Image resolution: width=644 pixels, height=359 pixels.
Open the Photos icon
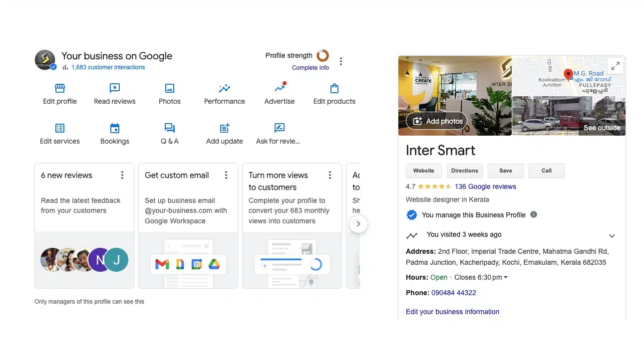pos(170,89)
